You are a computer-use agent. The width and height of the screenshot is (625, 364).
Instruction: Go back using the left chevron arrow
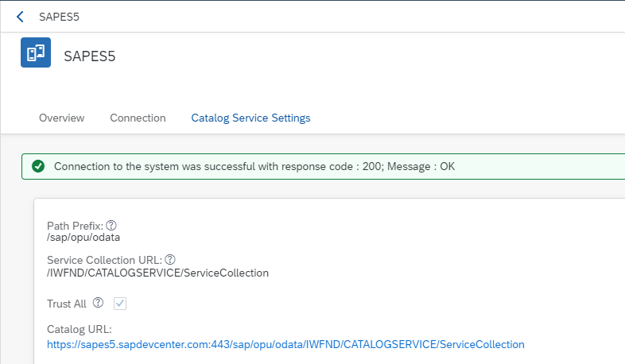point(20,17)
